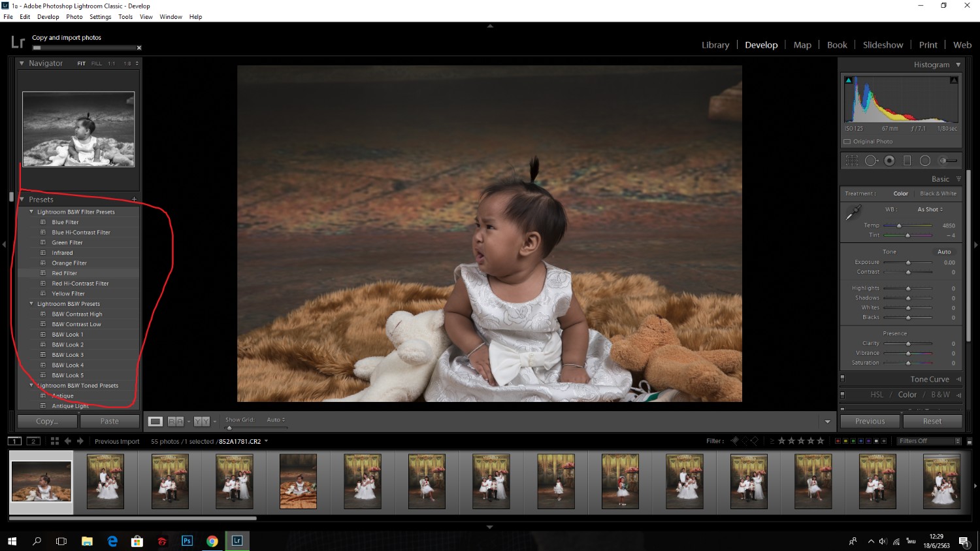
Task: Switch treatment to Black & White
Action: point(938,193)
